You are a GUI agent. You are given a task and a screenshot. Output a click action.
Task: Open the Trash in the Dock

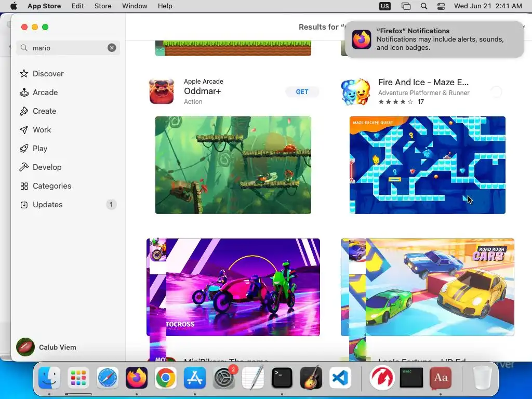(483, 378)
